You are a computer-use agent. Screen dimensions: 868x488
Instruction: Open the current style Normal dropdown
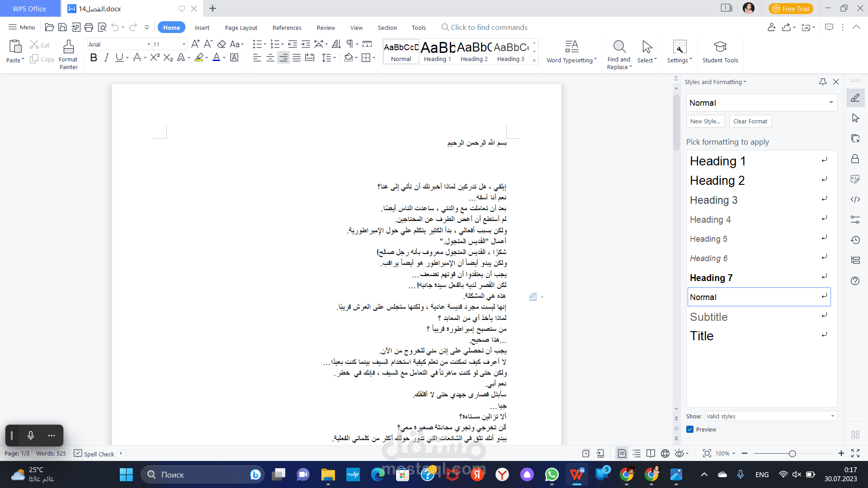tap(831, 103)
